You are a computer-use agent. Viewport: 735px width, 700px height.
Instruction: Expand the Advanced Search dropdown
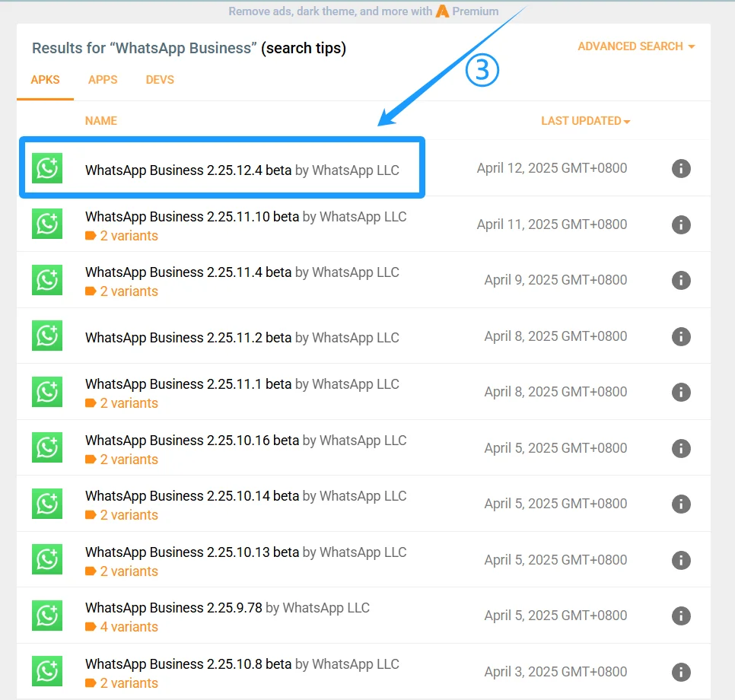pos(636,46)
